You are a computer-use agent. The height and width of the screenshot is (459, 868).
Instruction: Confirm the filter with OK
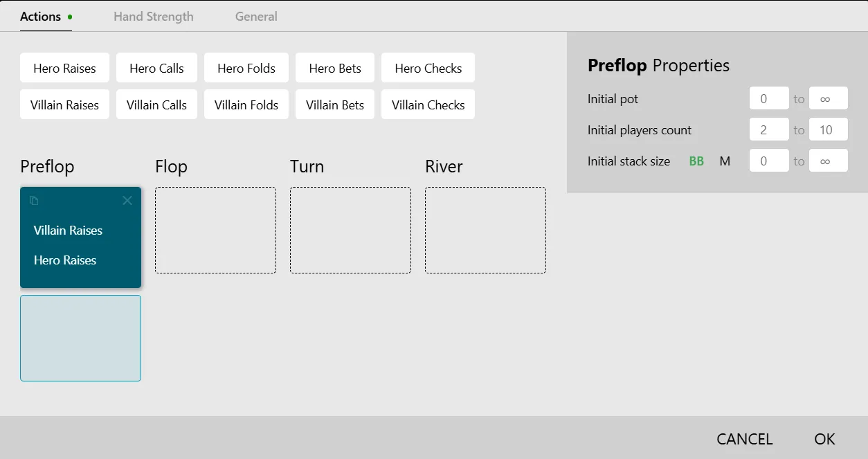(x=824, y=439)
